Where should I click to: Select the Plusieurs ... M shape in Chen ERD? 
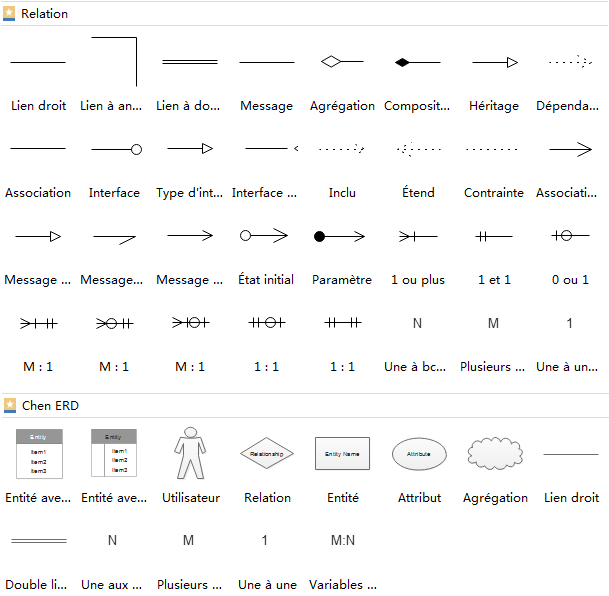(x=188, y=540)
